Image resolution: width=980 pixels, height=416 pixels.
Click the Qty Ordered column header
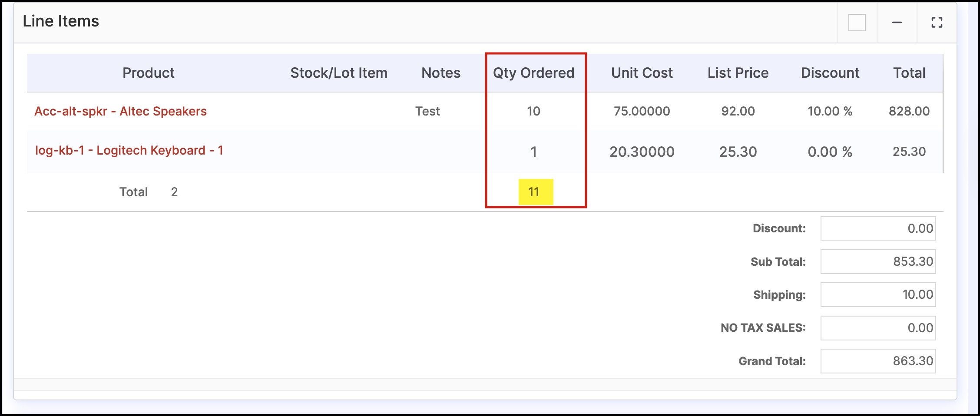[x=533, y=73]
